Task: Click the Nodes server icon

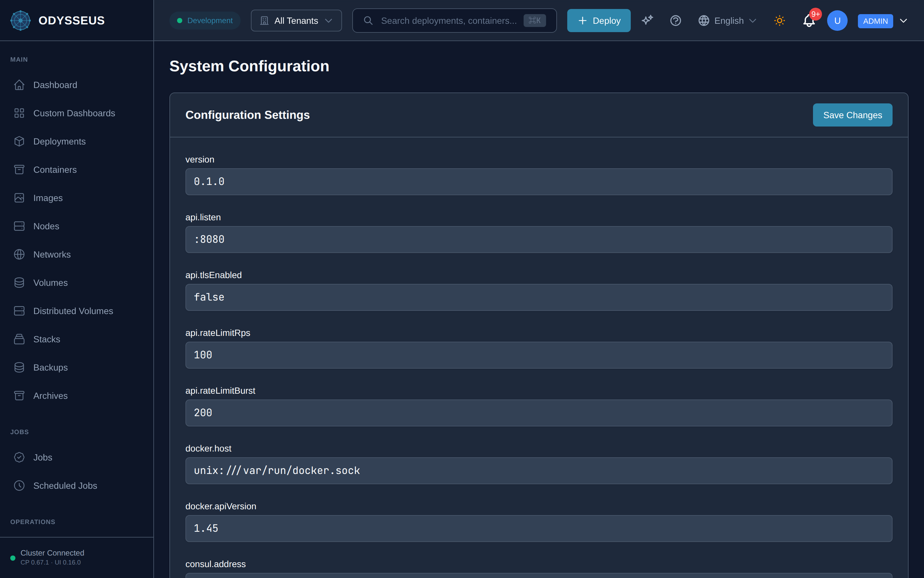Action: coord(19,226)
